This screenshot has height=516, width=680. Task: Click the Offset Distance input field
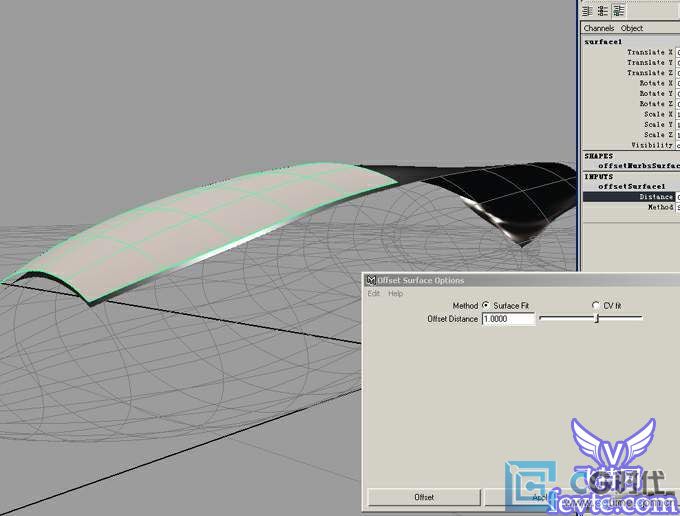pyautogui.click(x=508, y=319)
